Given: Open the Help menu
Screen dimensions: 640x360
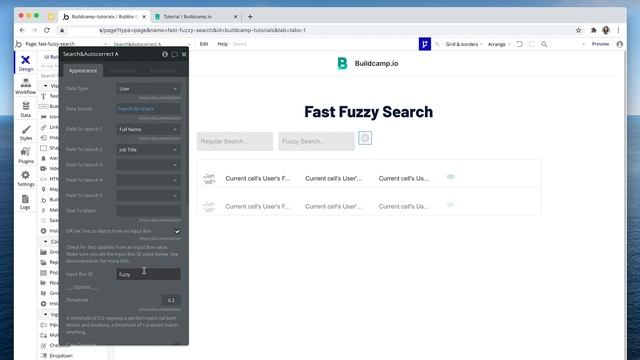Looking at the screenshot, I should (x=222, y=44).
